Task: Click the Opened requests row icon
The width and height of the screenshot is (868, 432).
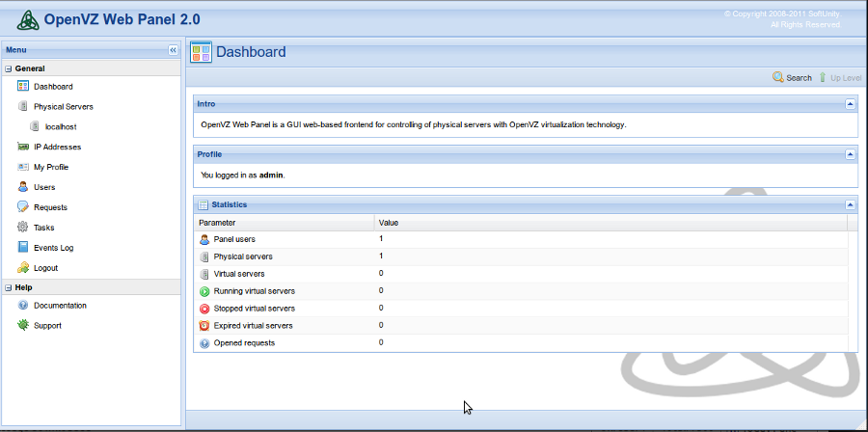Action: coord(204,343)
